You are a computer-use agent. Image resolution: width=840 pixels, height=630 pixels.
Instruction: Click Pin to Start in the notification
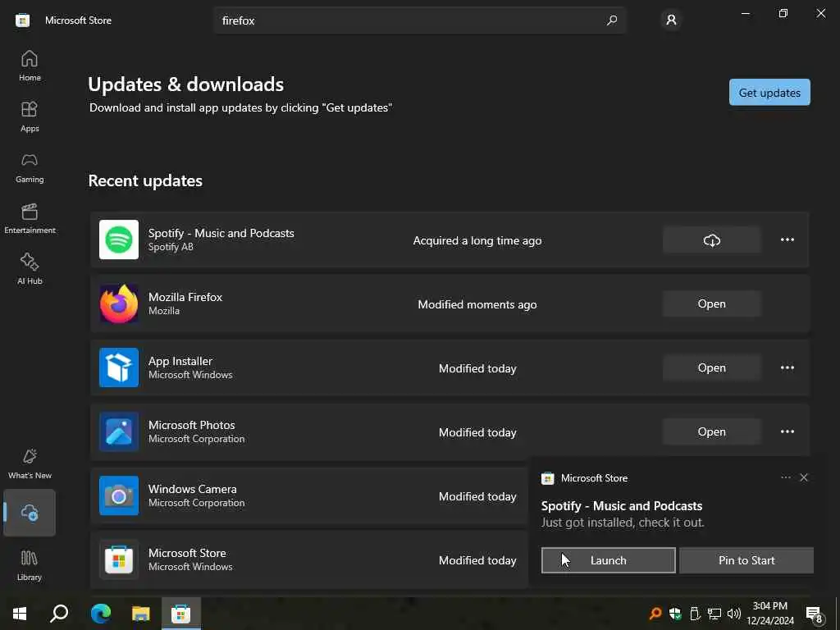click(x=746, y=560)
